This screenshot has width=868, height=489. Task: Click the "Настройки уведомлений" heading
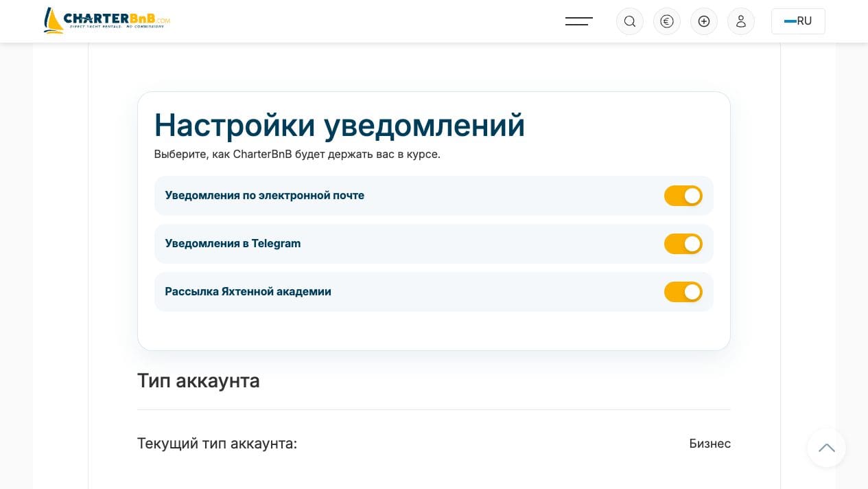click(340, 125)
